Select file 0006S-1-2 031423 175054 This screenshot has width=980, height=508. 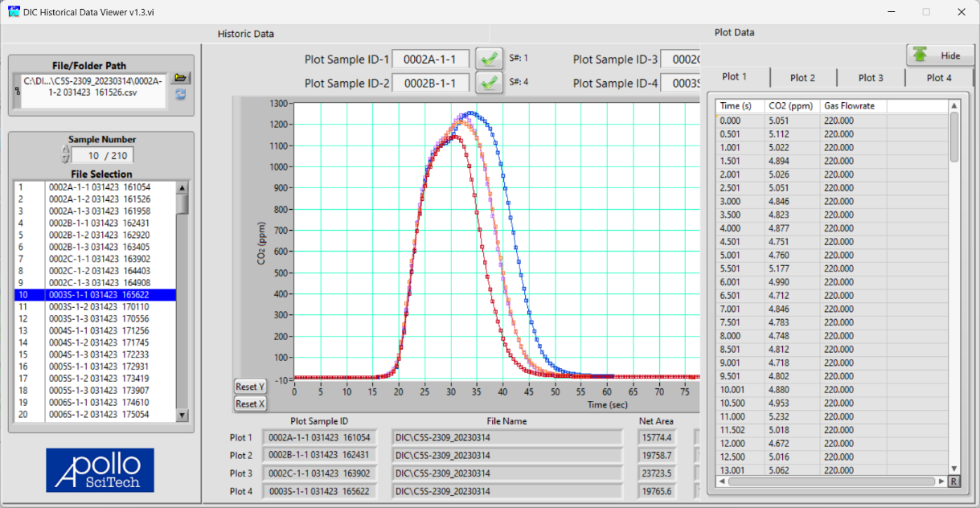(x=95, y=415)
